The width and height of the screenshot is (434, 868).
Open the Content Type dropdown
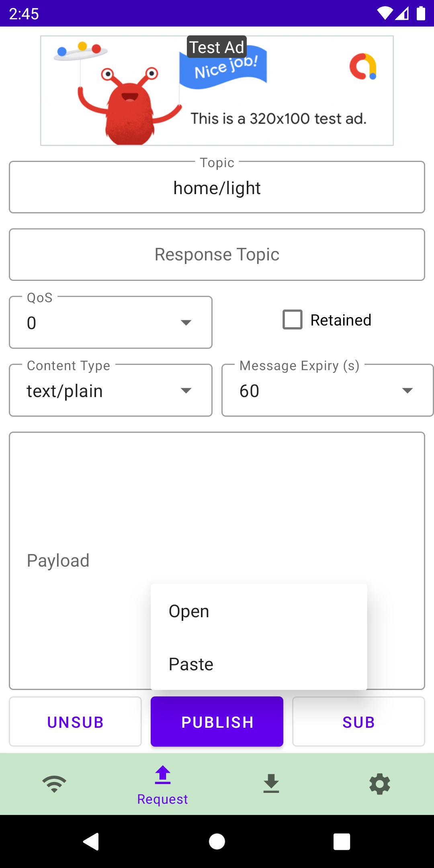tap(111, 390)
